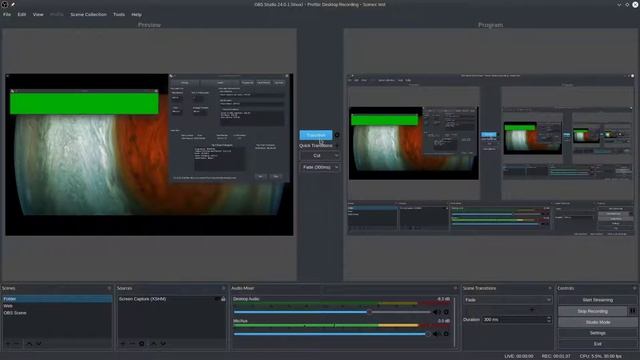Add a new source with plus icon
The height and width of the screenshot is (360, 640).
click(x=123, y=344)
